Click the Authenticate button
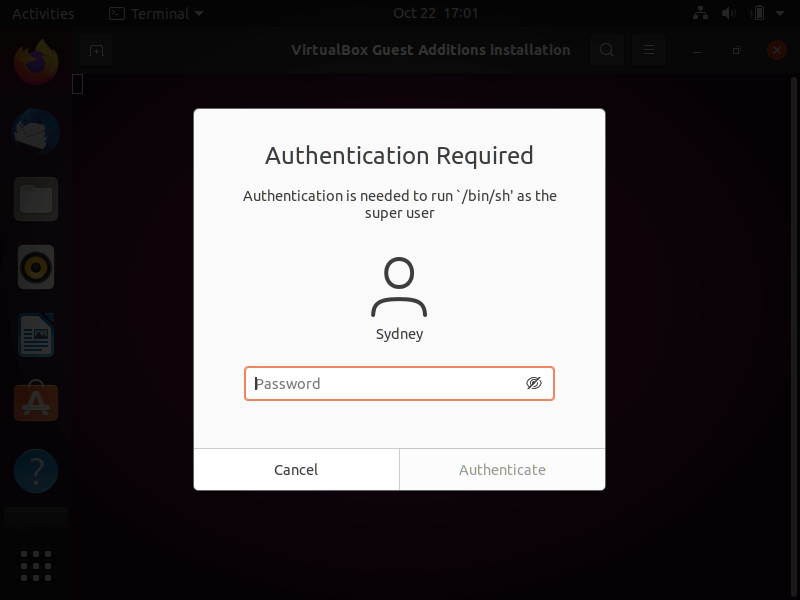Screen dimensions: 800x600 502,469
